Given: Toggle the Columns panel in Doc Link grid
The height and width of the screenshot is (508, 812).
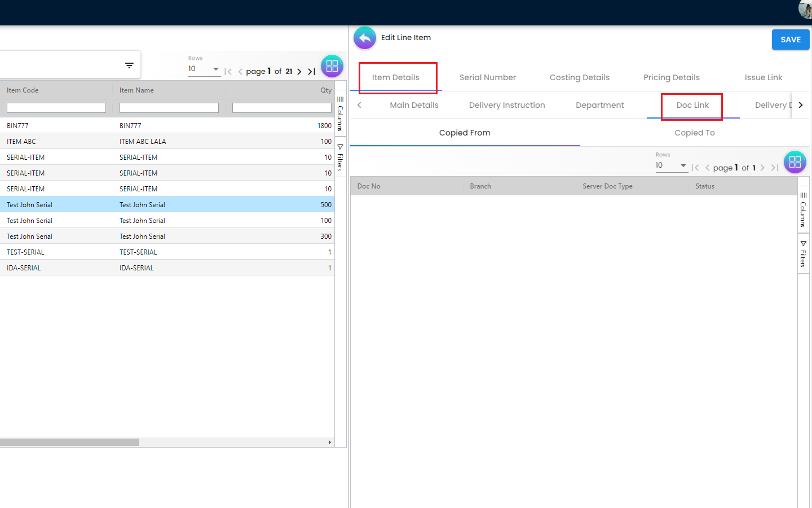Looking at the screenshot, I should click(x=803, y=209).
